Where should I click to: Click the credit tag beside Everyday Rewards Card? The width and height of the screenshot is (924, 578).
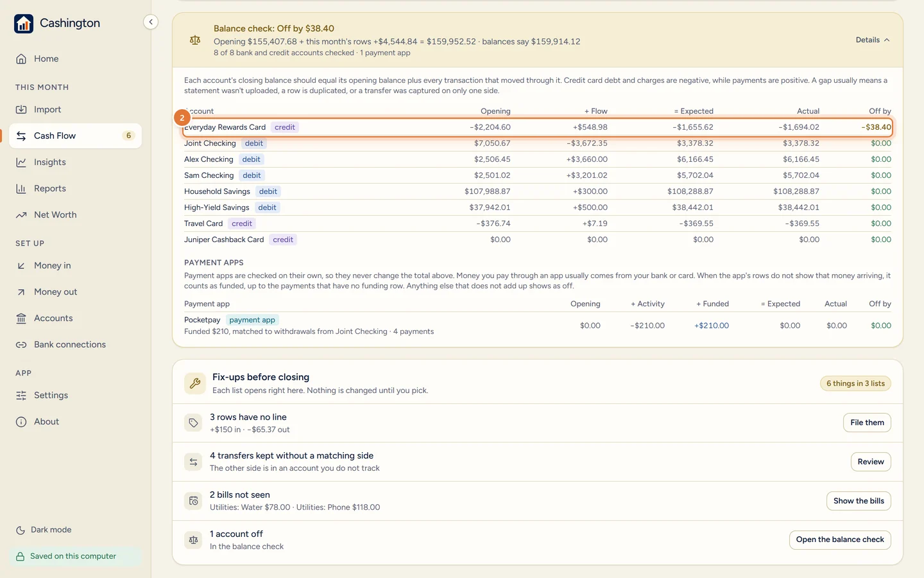pos(285,127)
